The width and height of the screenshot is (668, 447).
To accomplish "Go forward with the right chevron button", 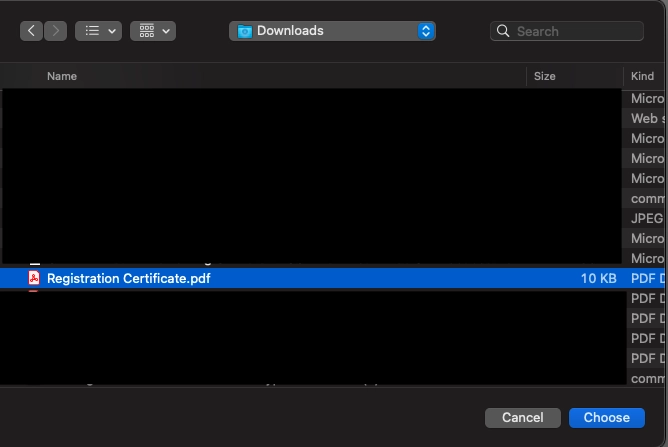I will point(55,31).
